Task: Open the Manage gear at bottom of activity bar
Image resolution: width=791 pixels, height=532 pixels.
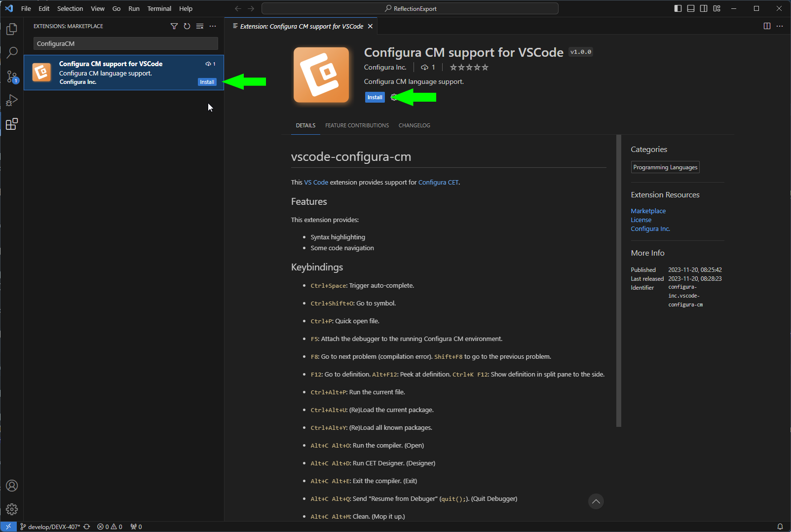Action: pyautogui.click(x=12, y=509)
